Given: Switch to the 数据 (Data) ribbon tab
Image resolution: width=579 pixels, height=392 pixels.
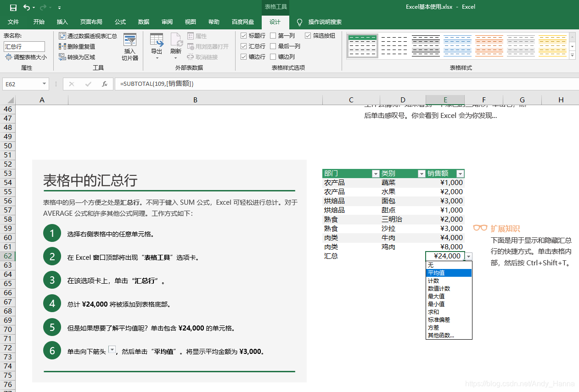Looking at the screenshot, I should point(144,22).
